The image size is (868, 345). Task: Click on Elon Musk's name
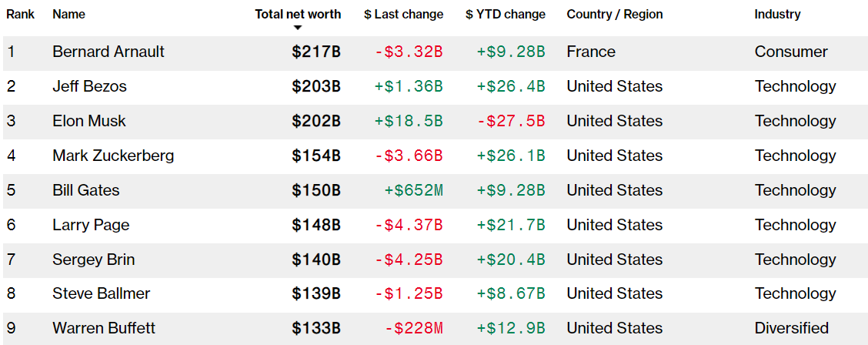pyautogui.click(x=89, y=121)
